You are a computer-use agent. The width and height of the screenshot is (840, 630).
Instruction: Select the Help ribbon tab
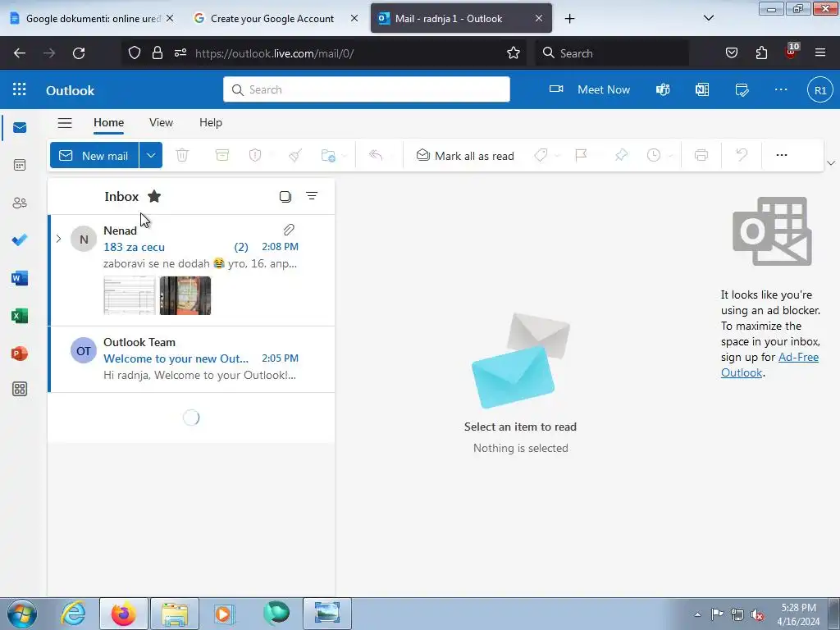pyautogui.click(x=211, y=123)
